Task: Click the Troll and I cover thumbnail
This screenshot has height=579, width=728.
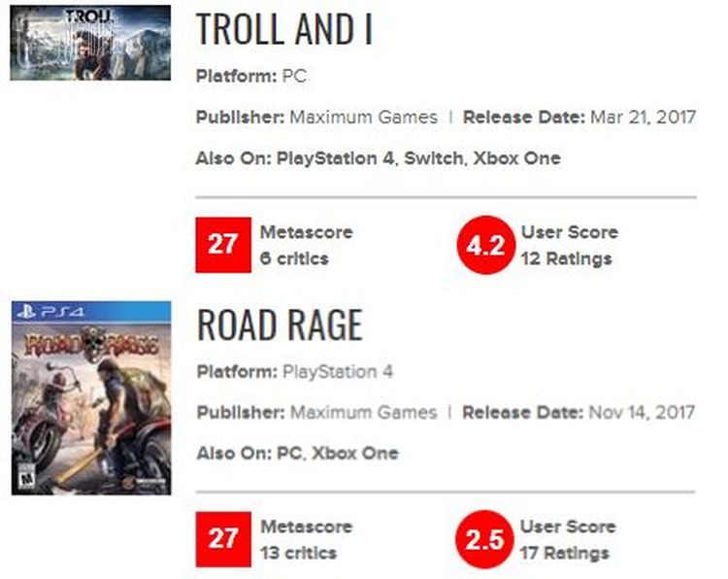Action: click(x=90, y=42)
